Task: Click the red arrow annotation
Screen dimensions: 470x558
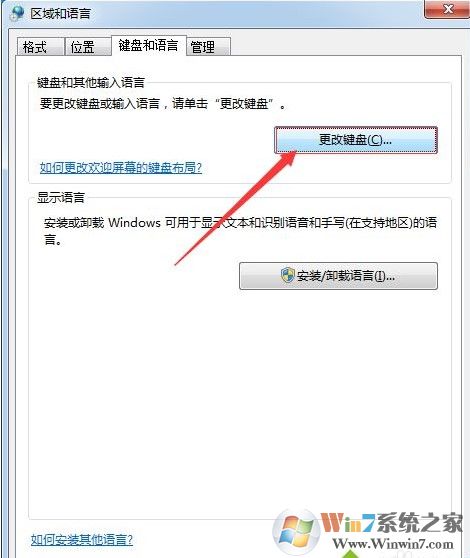Action: tap(236, 207)
